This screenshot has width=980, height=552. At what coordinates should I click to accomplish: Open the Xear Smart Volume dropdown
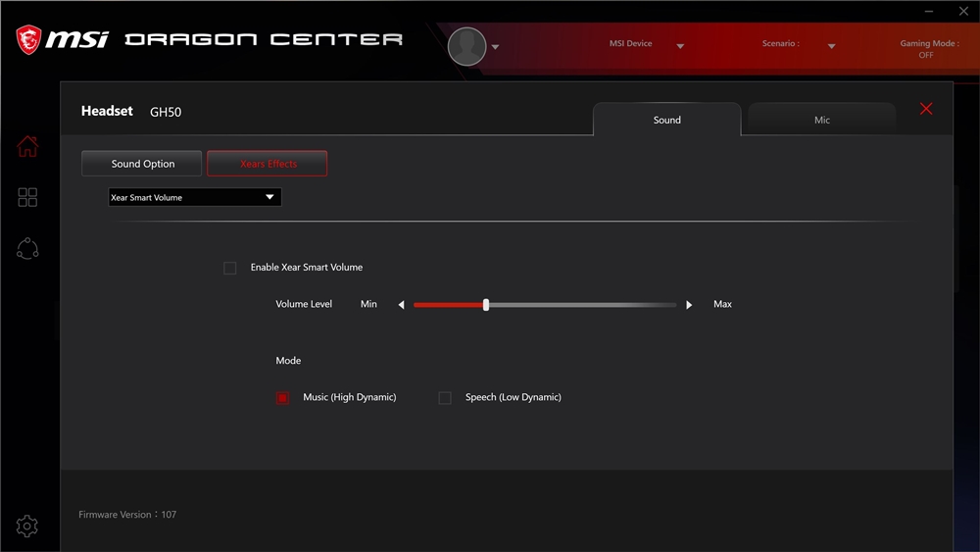coord(194,197)
